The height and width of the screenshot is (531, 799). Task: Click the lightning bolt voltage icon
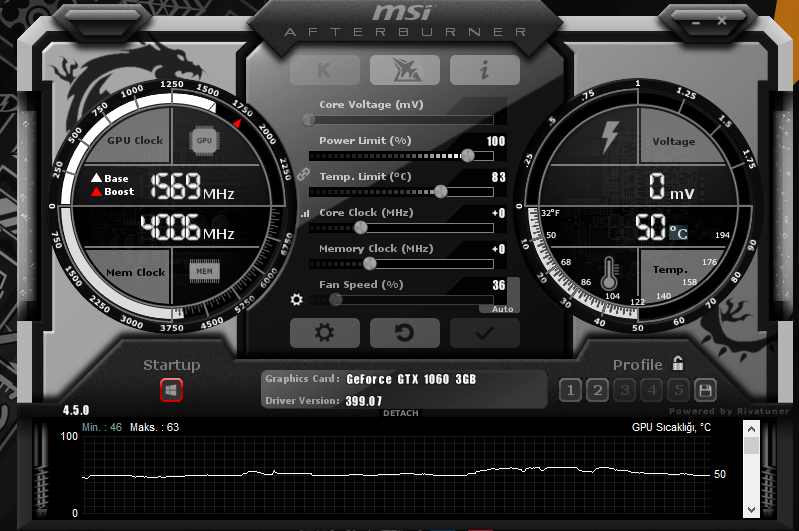609,137
